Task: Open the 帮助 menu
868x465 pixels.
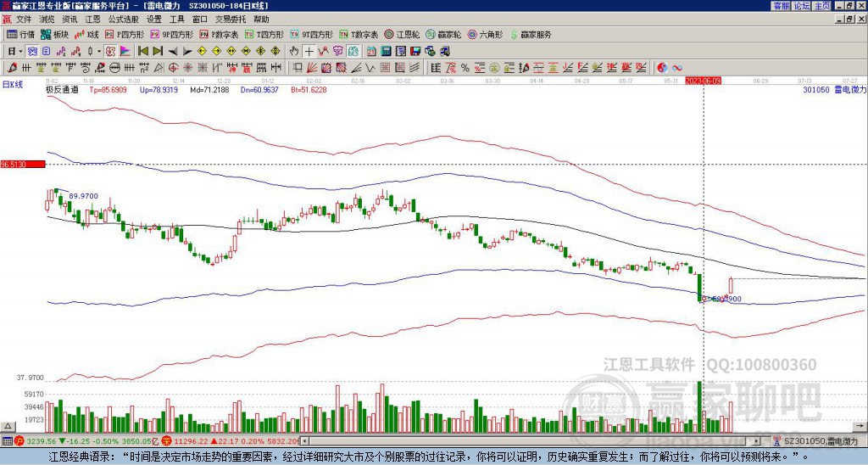Action: (x=261, y=20)
